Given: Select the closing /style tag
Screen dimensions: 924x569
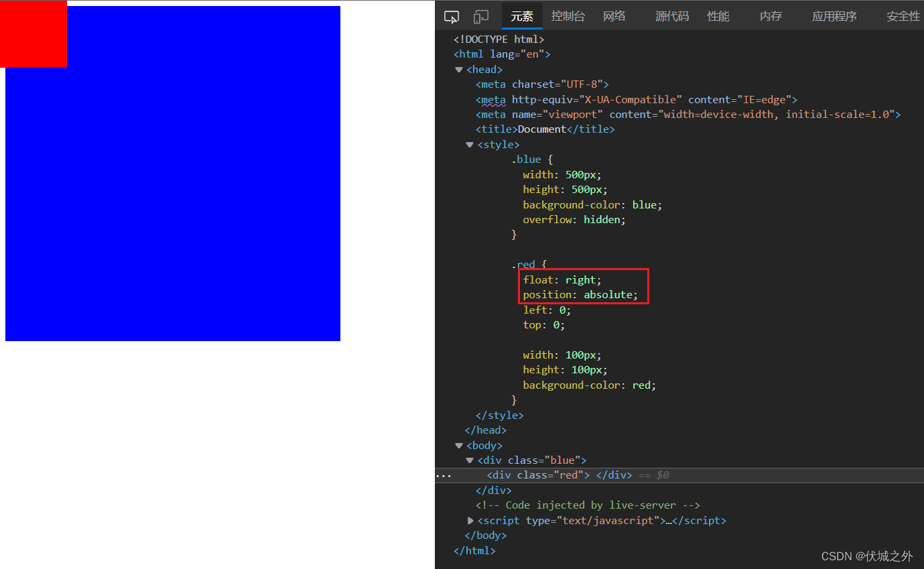Looking at the screenshot, I should pos(499,416).
